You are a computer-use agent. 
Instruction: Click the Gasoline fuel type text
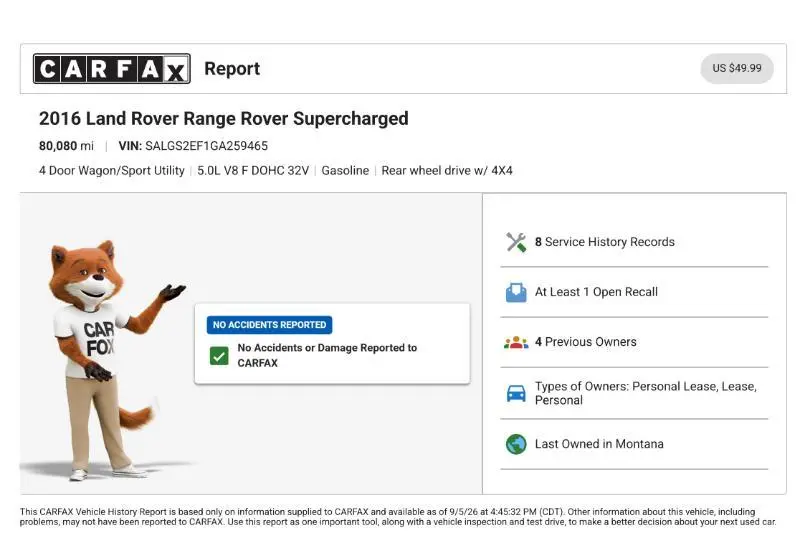point(345,170)
